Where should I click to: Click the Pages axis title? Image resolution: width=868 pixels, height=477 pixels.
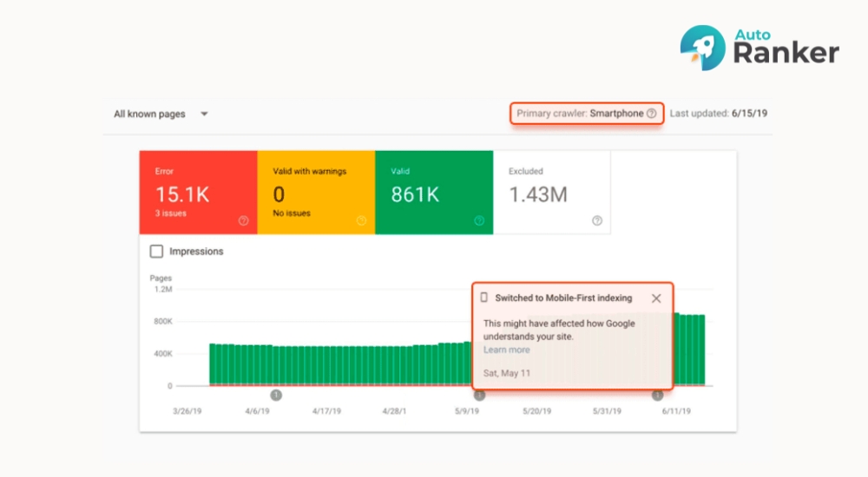[x=161, y=278]
